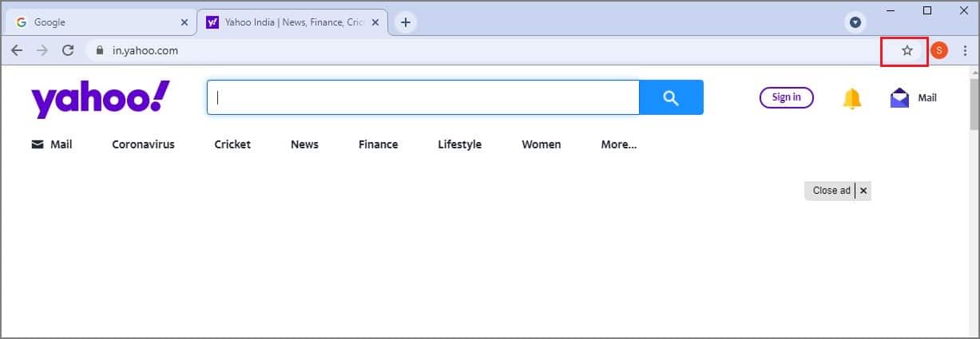Viewport: 980px width, 339px height.
Task: Select the Yahoo India tab
Action: point(292,22)
